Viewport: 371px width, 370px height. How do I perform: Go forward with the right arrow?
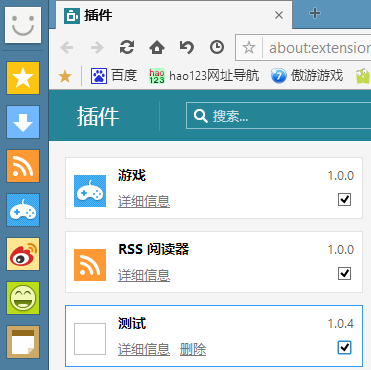point(97,48)
